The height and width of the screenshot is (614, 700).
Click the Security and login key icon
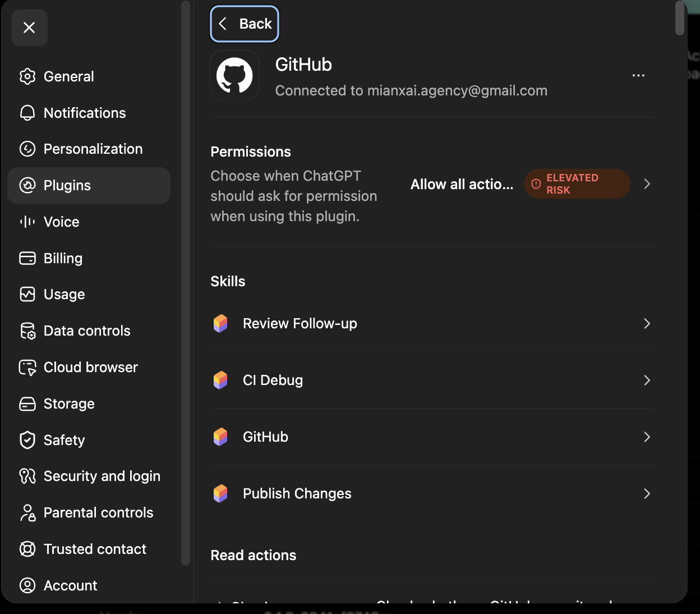click(x=27, y=476)
